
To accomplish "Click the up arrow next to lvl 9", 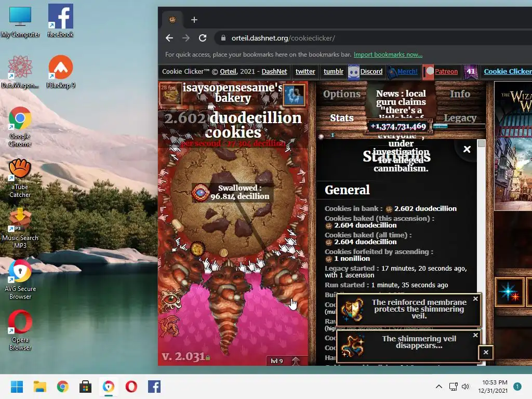I will [x=296, y=361].
